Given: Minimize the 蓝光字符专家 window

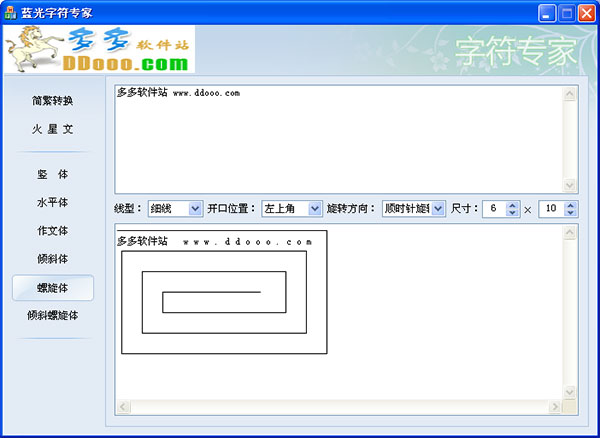Looking at the screenshot, I should click(x=547, y=13).
